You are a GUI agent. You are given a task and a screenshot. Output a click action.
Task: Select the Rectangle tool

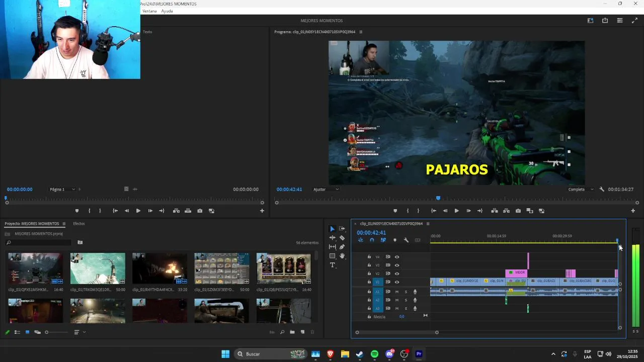pyautogui.click(x=332, y=256)
